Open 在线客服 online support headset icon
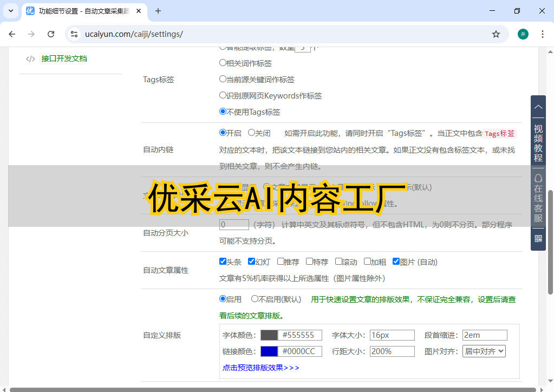The width and height of the screenshot is (554, 392). tap(538, 178)
